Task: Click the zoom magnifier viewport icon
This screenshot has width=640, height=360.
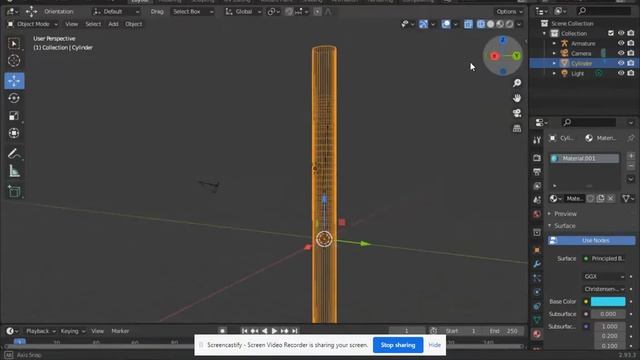Action: 517,83
